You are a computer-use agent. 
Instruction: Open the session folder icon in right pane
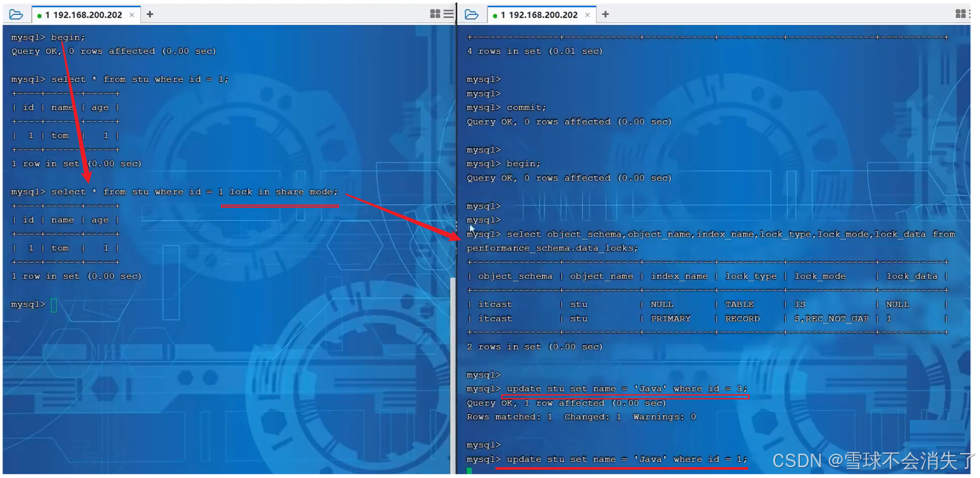pyautogui.click(x=472, y=14)
